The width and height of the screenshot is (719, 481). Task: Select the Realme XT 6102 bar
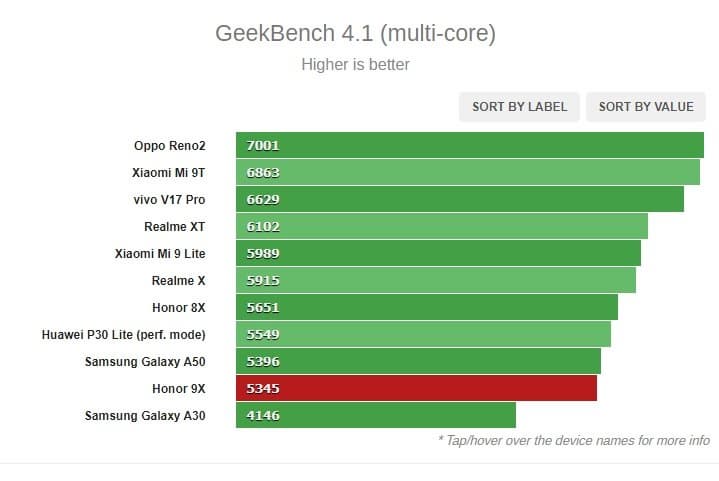pyautogui.click(x=442, y=226)
